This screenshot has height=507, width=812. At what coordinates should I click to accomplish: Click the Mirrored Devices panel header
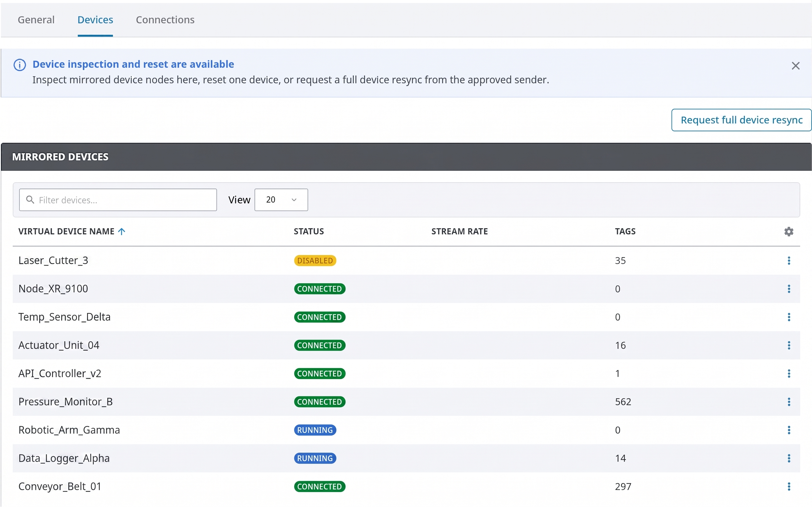406,157
